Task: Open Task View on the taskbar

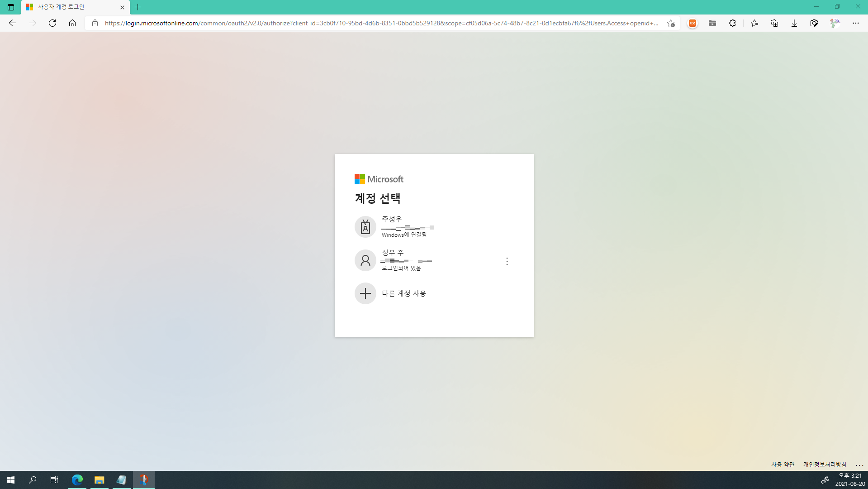Action: click(54, 480)
